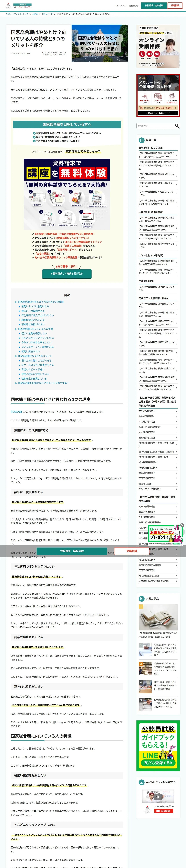The image size is (186, 868).
Task: Click the YouTubeチャンネル heading icon
Action: [142, 782]
